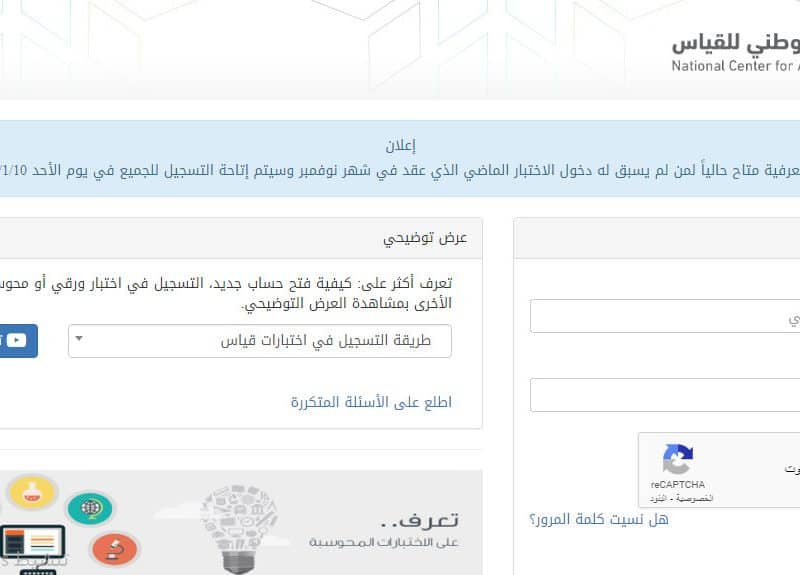Click the orange microscope icon
This screenshot has height=575, width=800.
(114, 549)
